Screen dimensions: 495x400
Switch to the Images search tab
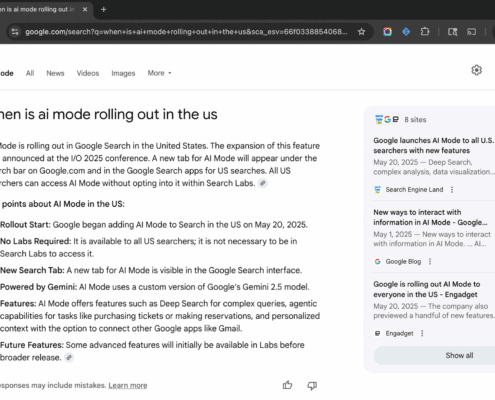[123, 73]
